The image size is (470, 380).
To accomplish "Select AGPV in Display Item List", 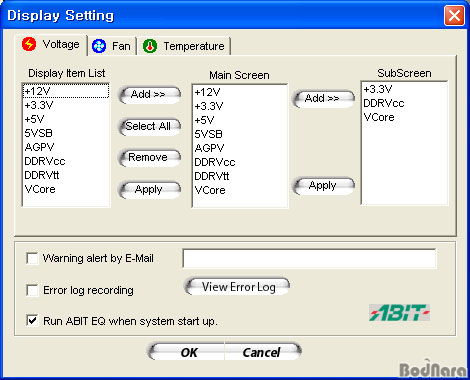I will point(66,147).
